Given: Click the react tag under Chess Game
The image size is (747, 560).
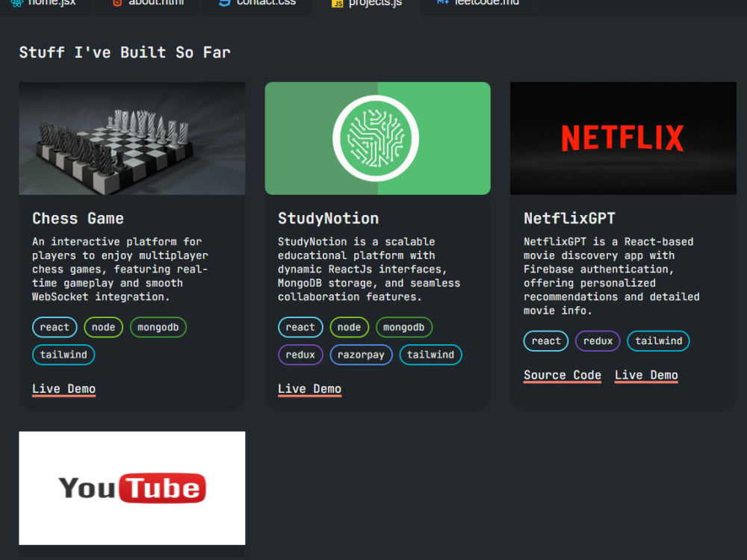Looking at the screenshot, I should coord(55,327).
